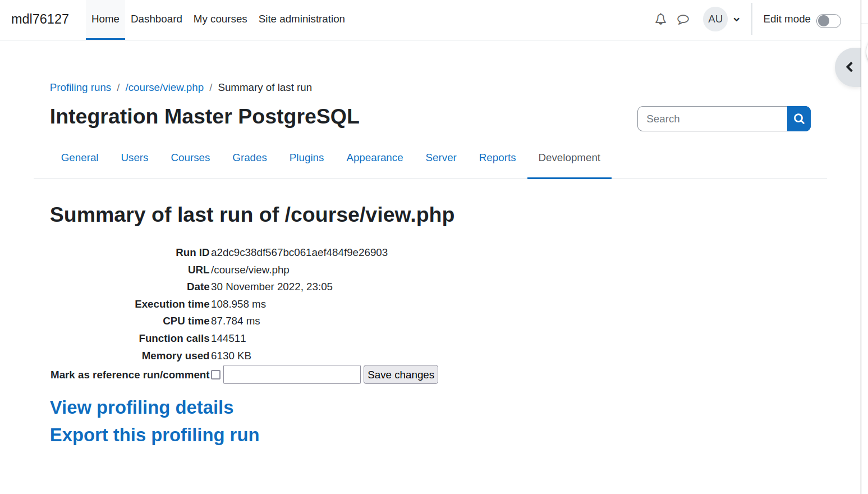Screen dimensions: 868x494
Task: Follow the Profiling runs breadcrumb link
Action: 81,88
